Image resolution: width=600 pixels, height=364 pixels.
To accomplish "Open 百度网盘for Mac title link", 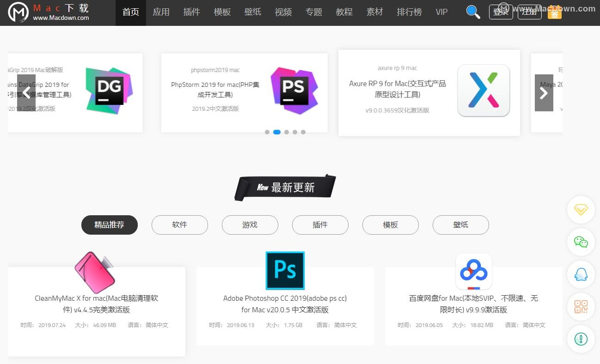I will [474, 304].
